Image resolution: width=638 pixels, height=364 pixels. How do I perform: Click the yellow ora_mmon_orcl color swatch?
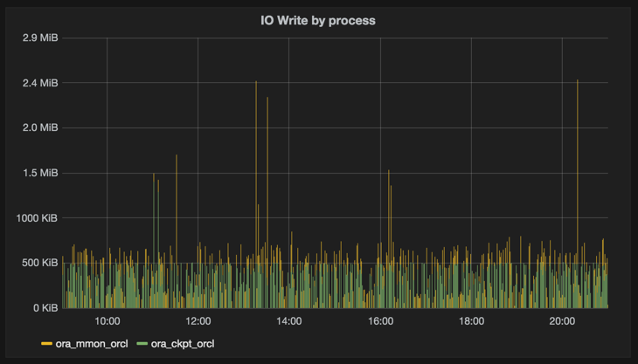46,344
